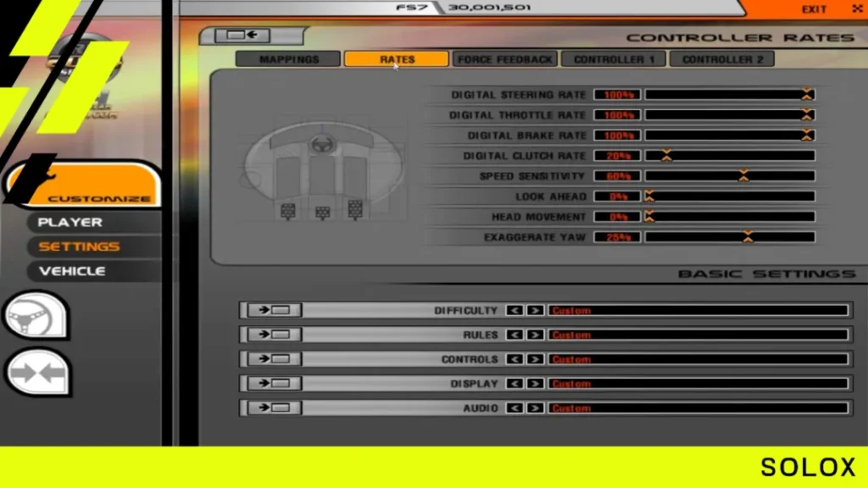This screenshot has height=488, width=868.
Task: Adjust the Digital Clutch Rate slider
Action: (730, 156)
